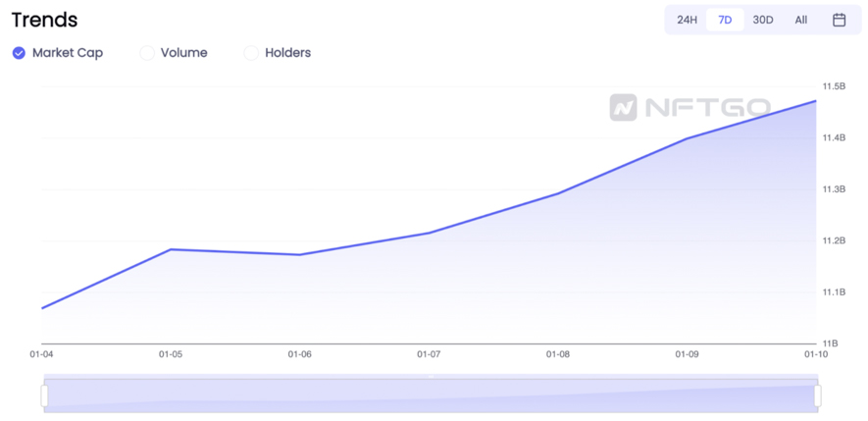The height and width of the screenshot is (421, 868).
Task: Click the Trends section heading
Action: (x=44, y=20)
